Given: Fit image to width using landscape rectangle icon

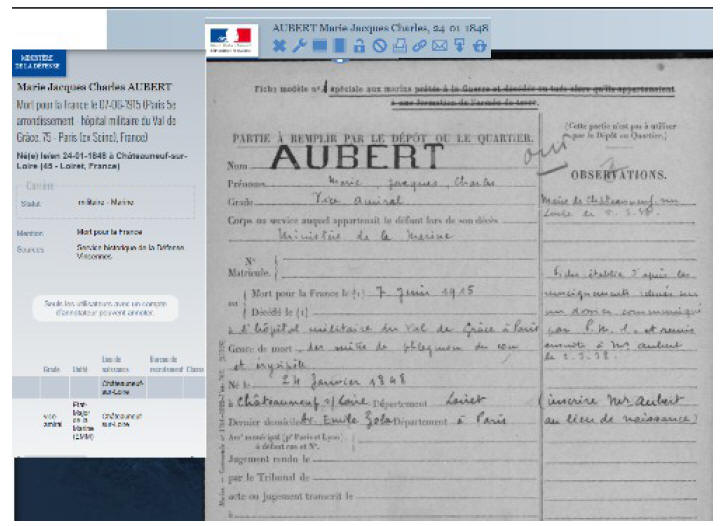Looking at the screenshot, I should coord(320,46).
